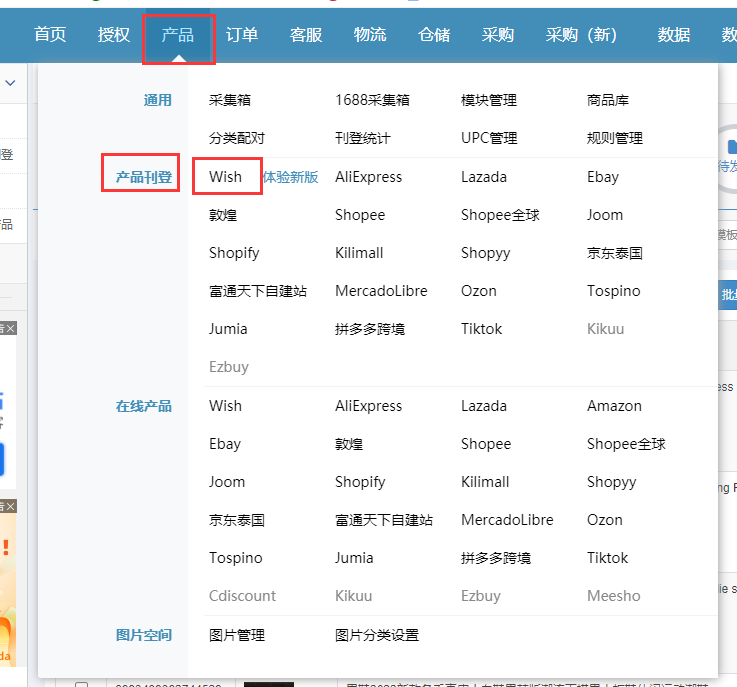The image size is (737, 687).
Task: Select Tospino under 在线产品
Action: tap(235, 558)
